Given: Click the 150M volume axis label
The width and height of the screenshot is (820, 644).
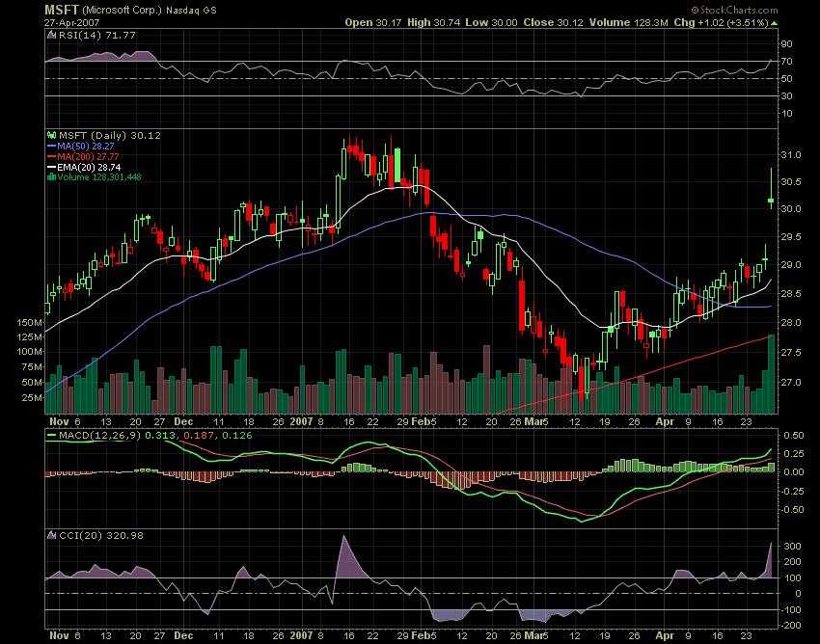Looking at the screenshot, I should [x=30, y=323].
